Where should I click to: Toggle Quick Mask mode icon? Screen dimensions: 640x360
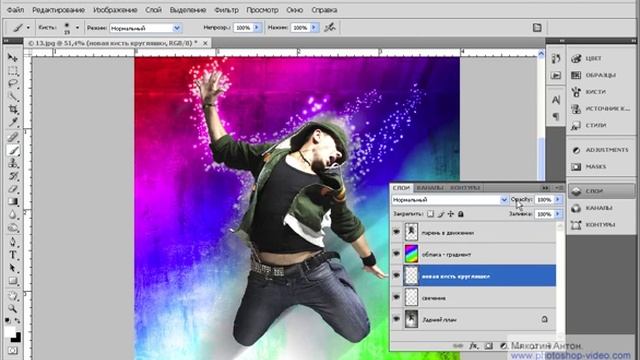click(x=13, y=351)
